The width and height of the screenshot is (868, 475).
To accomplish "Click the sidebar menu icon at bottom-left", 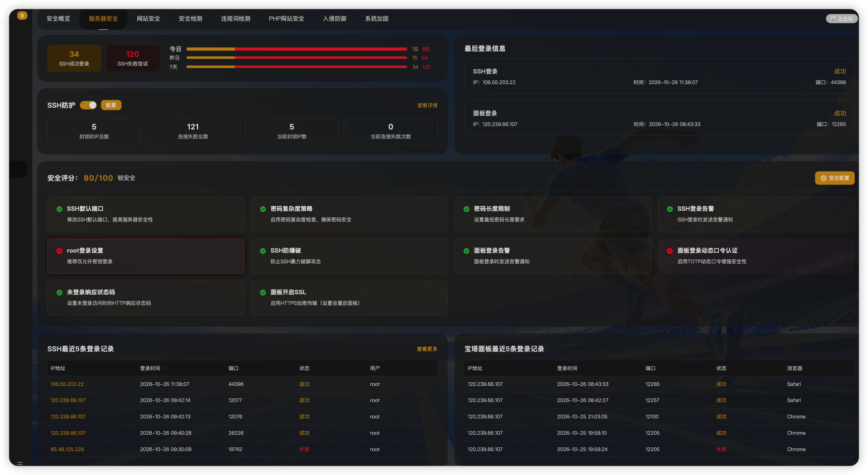I will [x=20, y=464].
